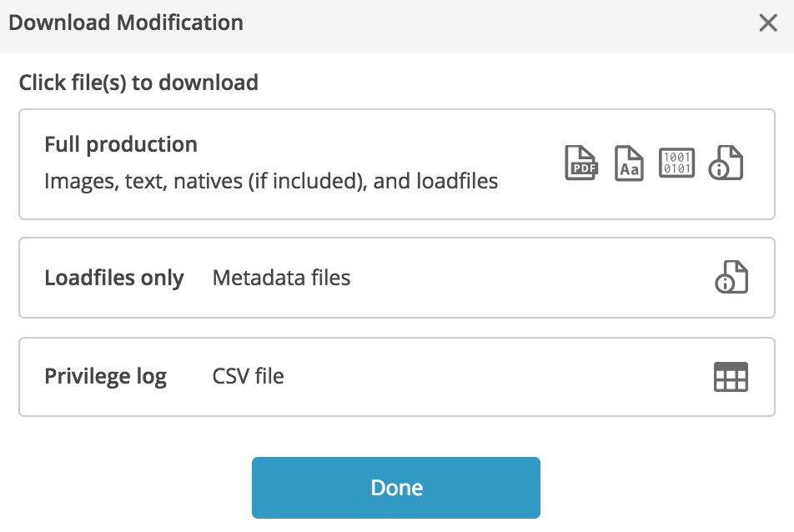The image size is (794, 532).
Task: Click the Full production loadfile info icon
Action: pos(726,163)
